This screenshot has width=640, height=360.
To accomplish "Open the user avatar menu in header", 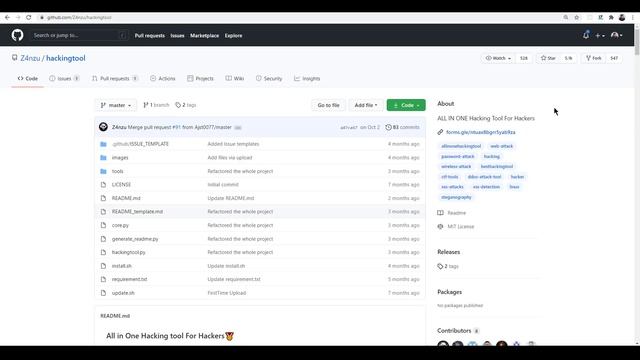I will 616,36.
